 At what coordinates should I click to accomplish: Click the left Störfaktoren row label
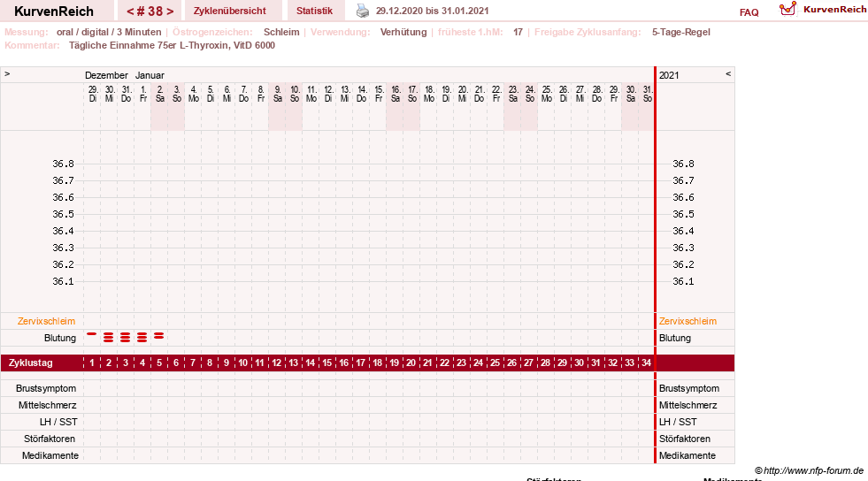tap(50, 439)
